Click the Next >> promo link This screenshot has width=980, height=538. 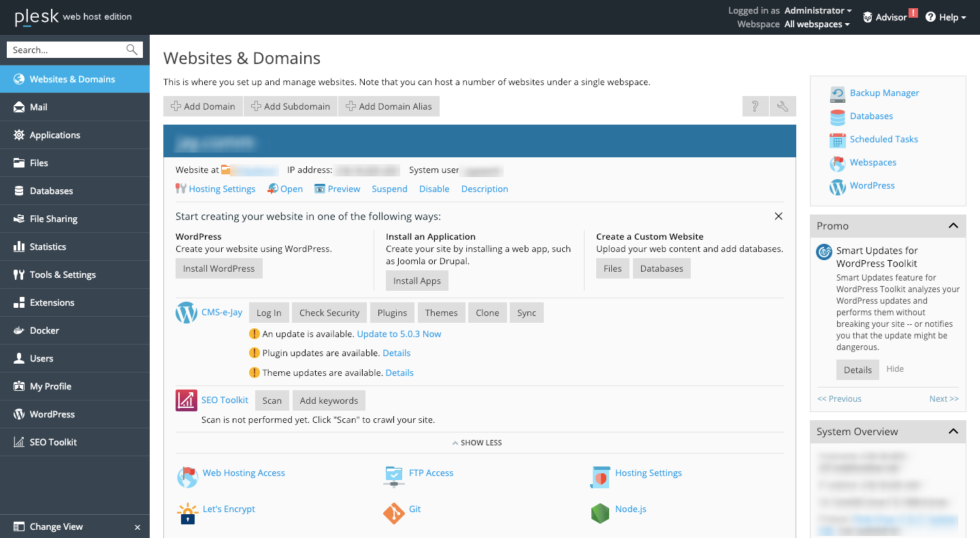click(944, 398)
